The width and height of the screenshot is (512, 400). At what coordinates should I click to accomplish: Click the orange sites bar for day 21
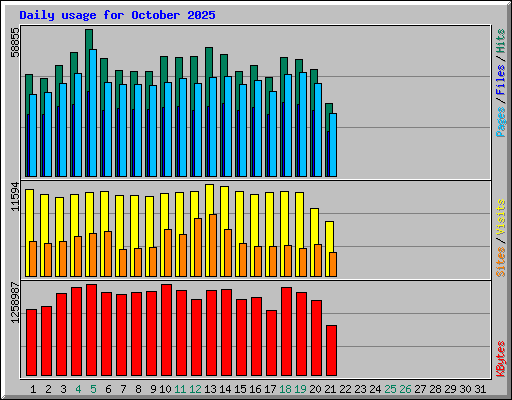coord(333,264)
